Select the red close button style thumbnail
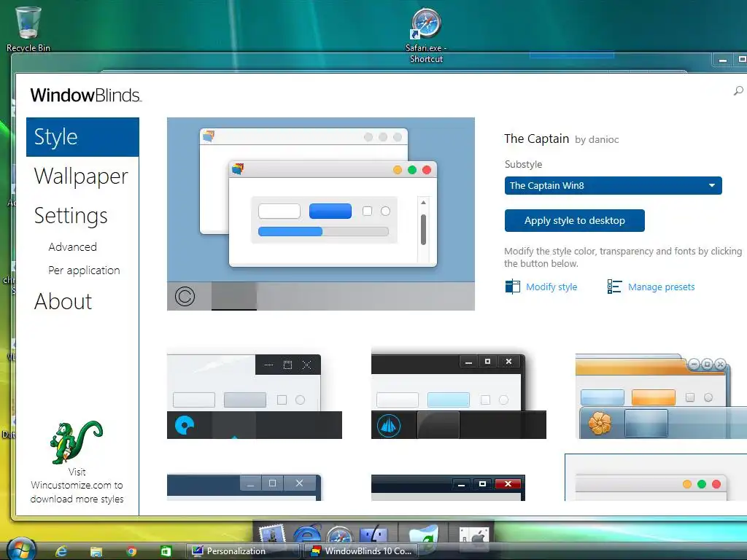Viewport: 747px width, 560px height. click(448, 487)
